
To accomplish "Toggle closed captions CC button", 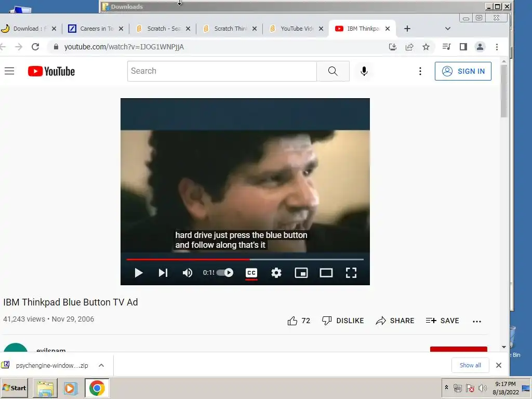I will pyautogui.click(x=251, y=273).
